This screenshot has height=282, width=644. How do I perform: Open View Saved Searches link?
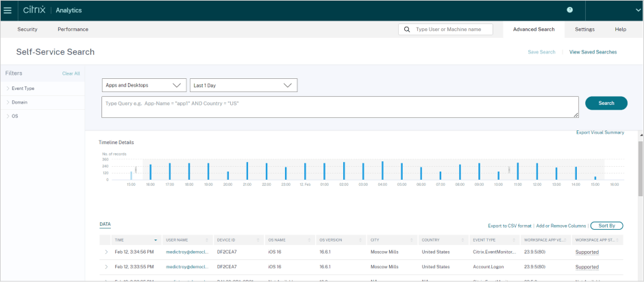[x=593, y=52]
